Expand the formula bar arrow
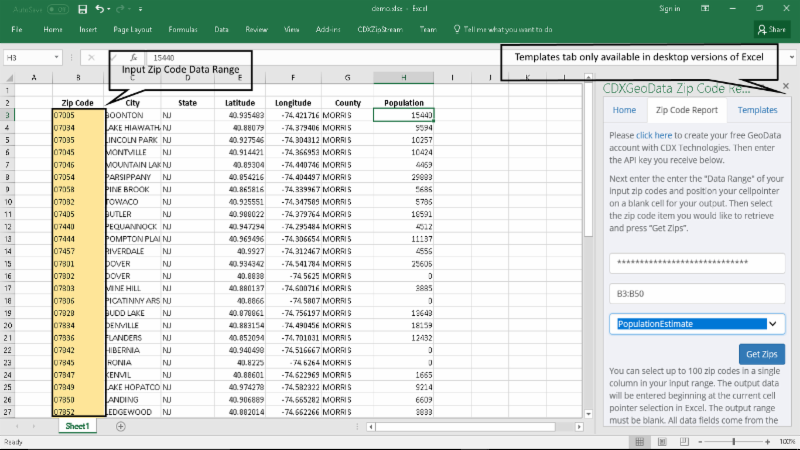 point(791,58)
